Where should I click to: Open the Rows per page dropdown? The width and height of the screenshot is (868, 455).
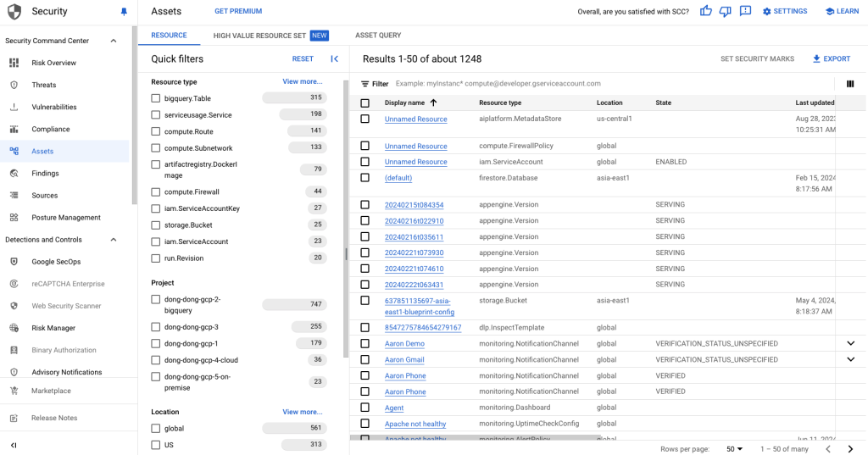[x=735, y=449]
